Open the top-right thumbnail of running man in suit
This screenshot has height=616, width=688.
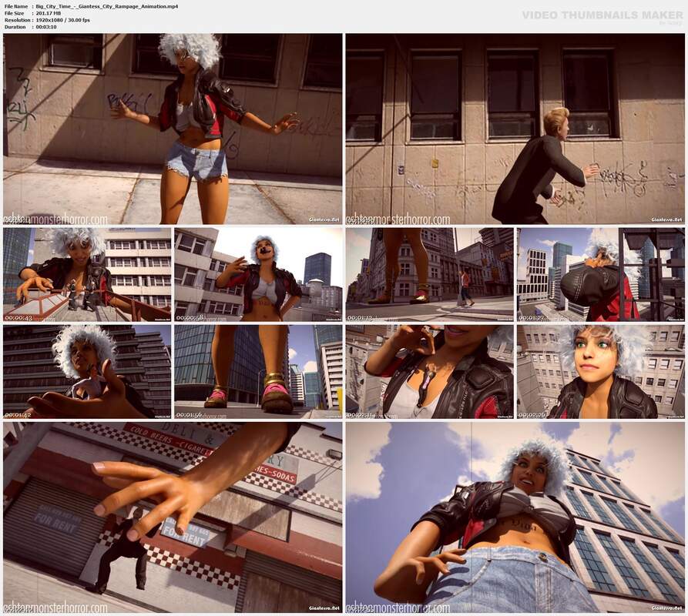tap(515, 129)
